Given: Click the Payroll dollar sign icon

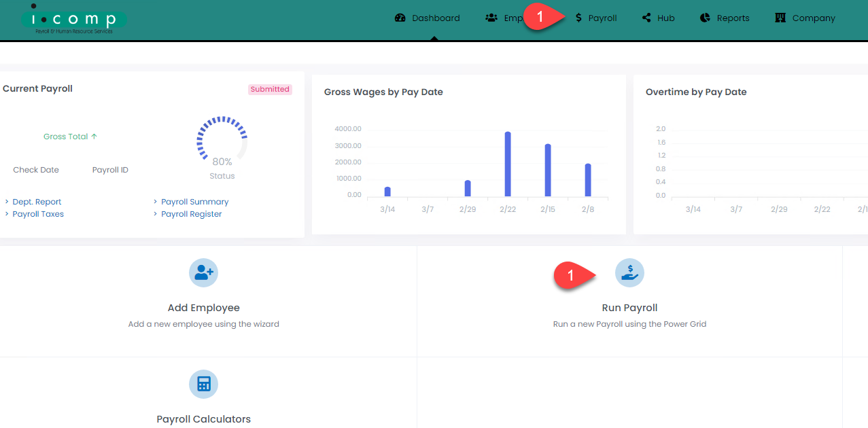Looking at the screenshot, I should tap(578, 18).
